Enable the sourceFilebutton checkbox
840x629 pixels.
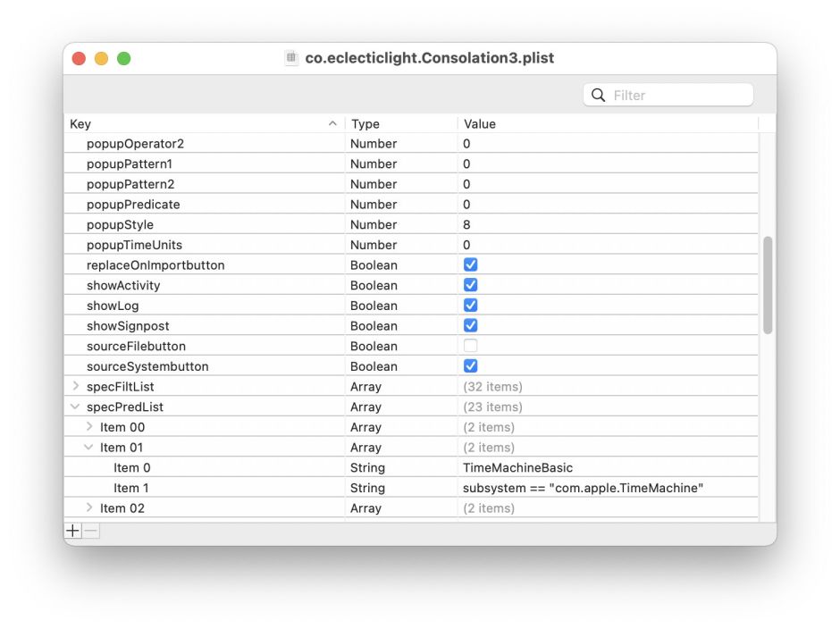tap(469, 345)
